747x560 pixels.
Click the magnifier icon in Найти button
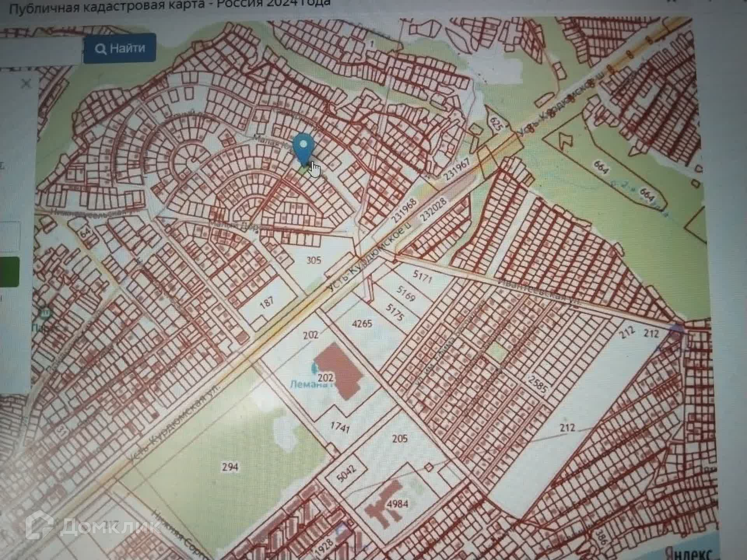[x=101, y=49]
